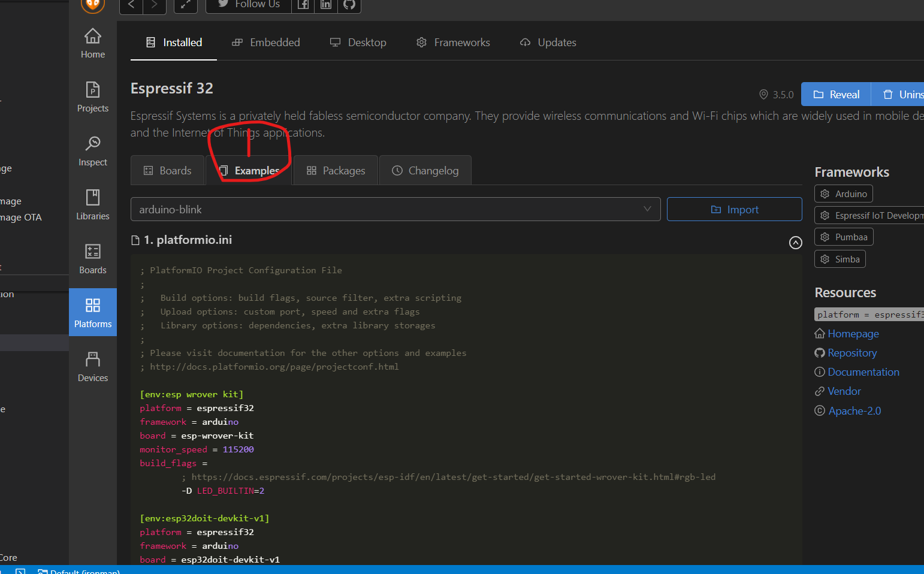Open the Projects sidebar panel
The height and width of the screenshot is (574, 924).
click(x=92, y=96)
